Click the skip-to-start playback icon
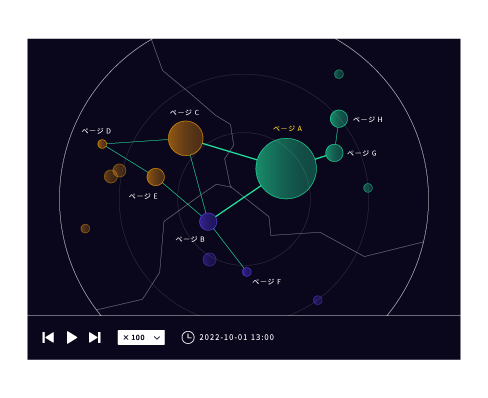Screen dimensions: 488x398 (x=48, y=337)
